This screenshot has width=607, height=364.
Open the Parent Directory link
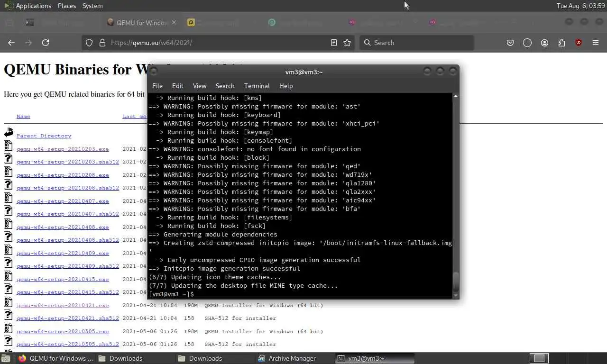pos(44,136)
